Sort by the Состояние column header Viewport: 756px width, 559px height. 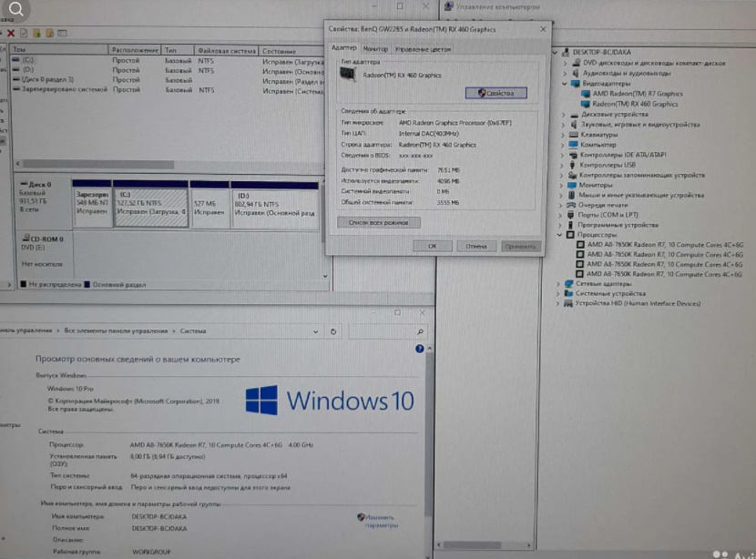coord(291,51)
